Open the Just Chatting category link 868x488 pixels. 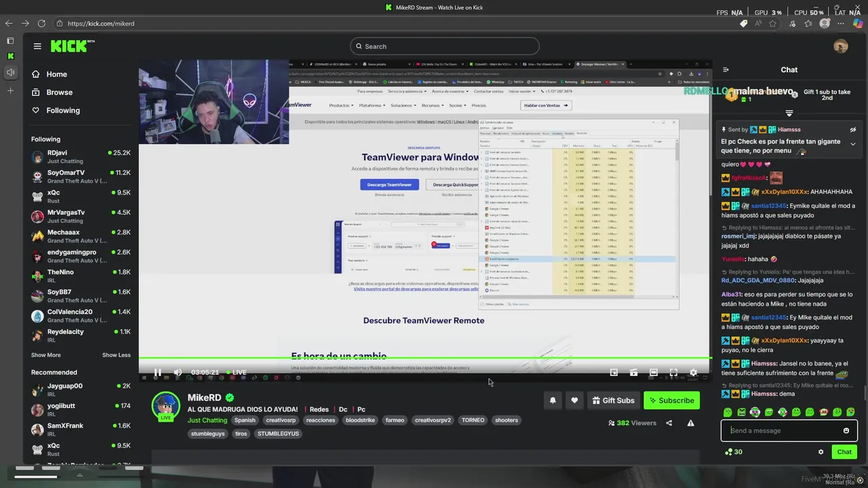208,420
